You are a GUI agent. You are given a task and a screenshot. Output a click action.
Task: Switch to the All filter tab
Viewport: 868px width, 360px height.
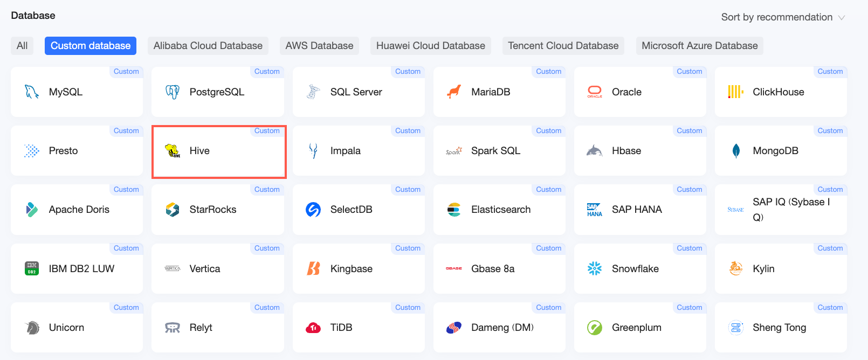pos(22,46)
